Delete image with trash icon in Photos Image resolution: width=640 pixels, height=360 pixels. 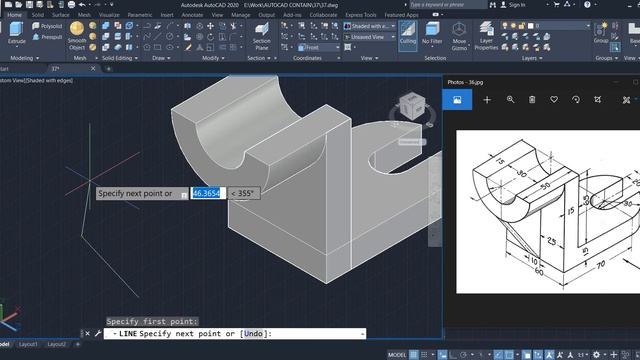click(532, 100)
